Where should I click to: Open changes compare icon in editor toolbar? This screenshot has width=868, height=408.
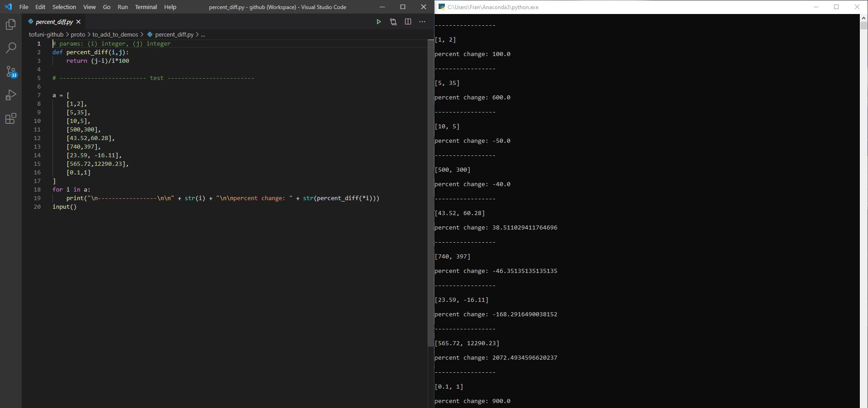pos(393,22)
